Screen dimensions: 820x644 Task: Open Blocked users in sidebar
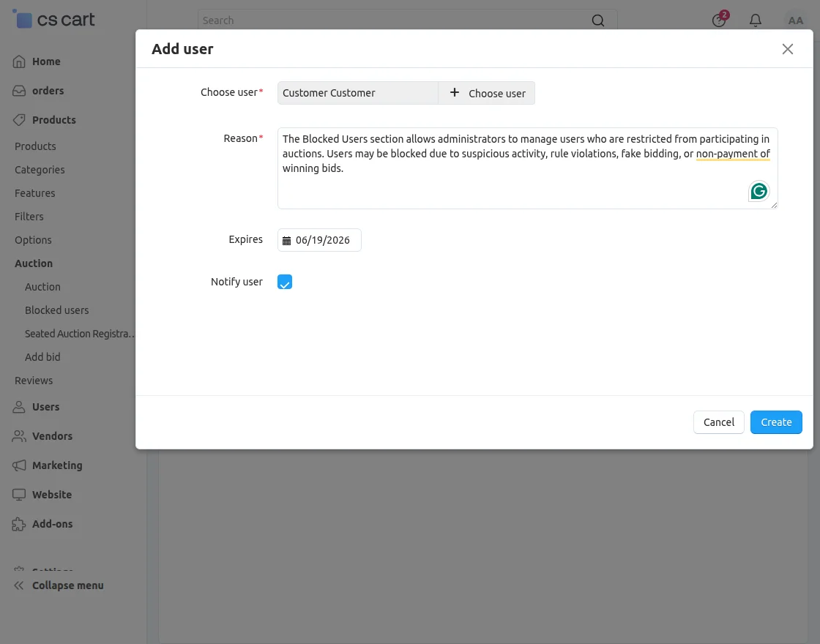pos(56,310)
